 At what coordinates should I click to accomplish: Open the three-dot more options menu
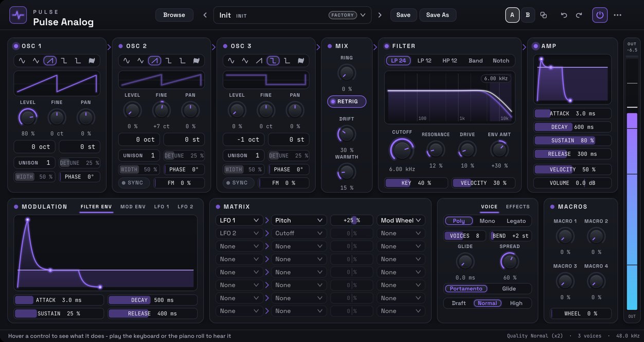tap(618, 15)
